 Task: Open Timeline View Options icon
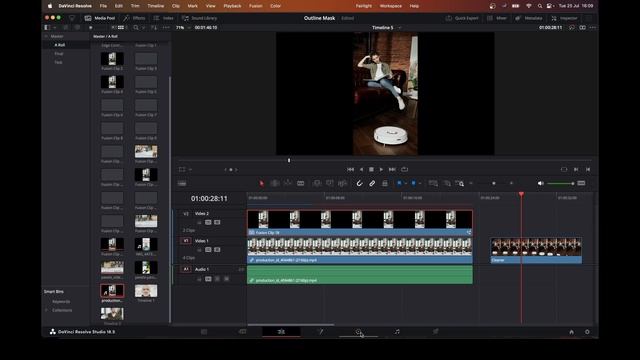point(182,184)
